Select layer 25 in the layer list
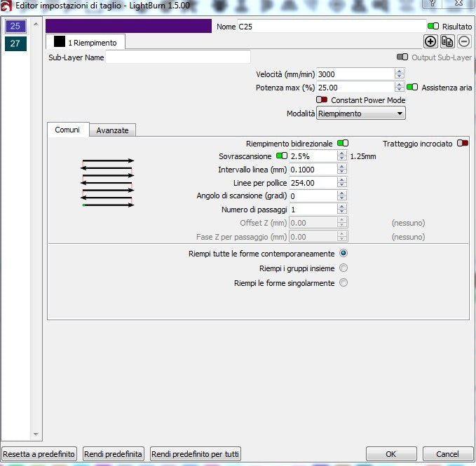The image size is (476, 466). pos(16,27)
